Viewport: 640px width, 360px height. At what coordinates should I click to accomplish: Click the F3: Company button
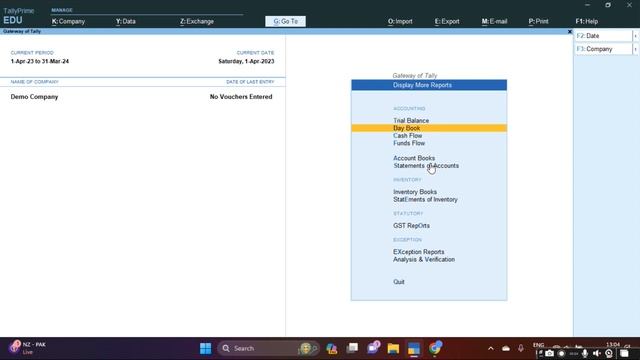pos(603,49)
